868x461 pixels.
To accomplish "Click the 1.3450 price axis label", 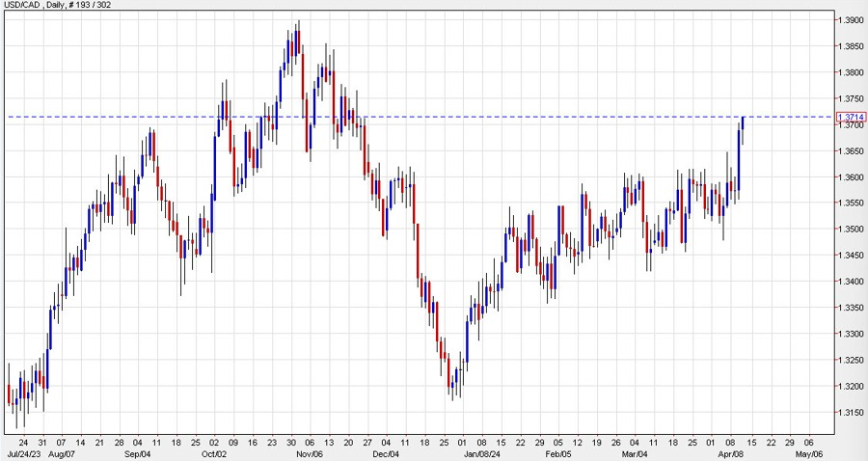I will [x=852, y=256].
